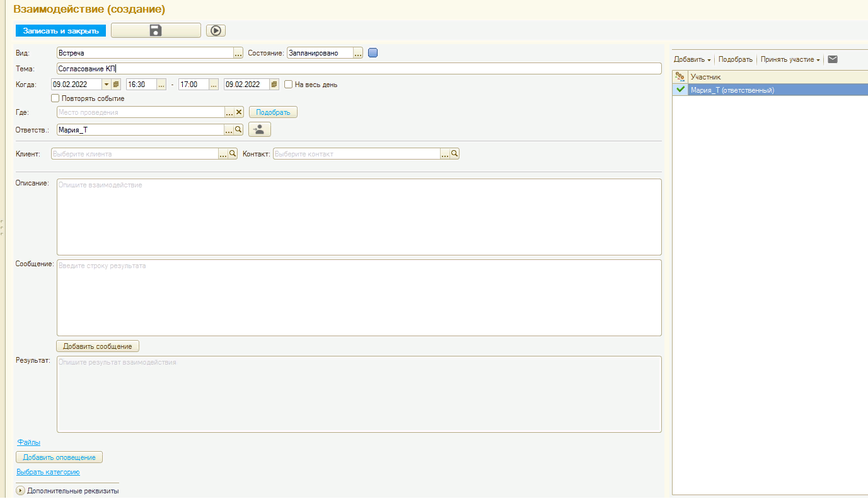Open ellipsis selector for Состояние field

(358, 54)
